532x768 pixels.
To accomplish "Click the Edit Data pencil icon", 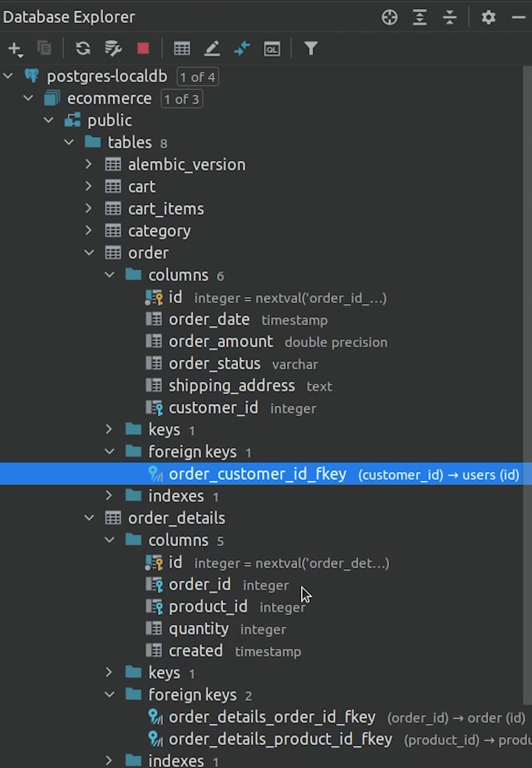I will [212, 48].
